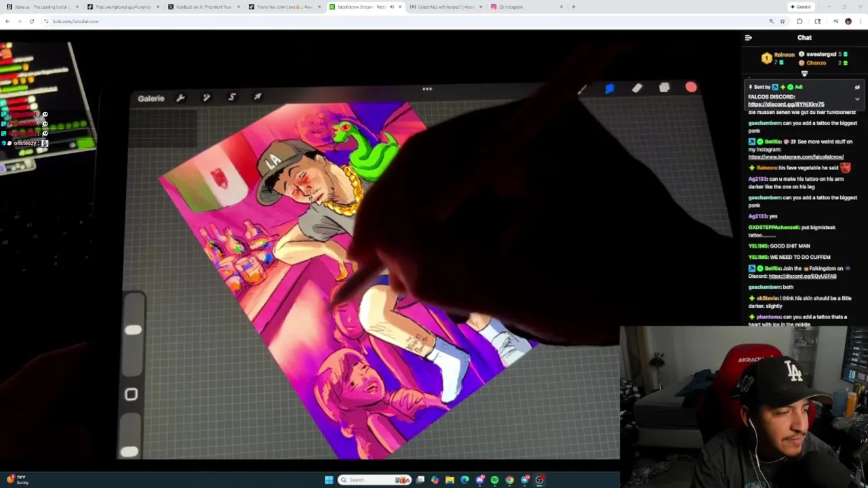
Task: Open the Chrome three-dot menu
Action: pos(860,21)
